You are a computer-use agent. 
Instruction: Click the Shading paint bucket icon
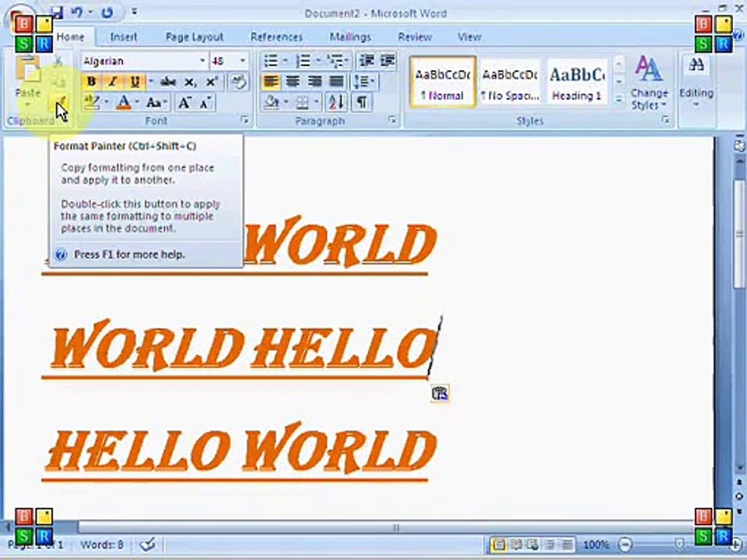tap(271, 103)
